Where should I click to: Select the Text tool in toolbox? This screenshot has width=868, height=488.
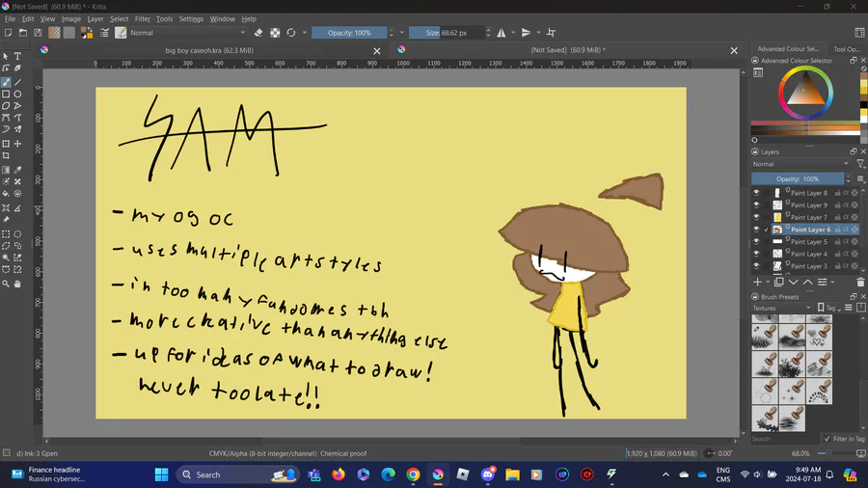click(x=17, y=57)
